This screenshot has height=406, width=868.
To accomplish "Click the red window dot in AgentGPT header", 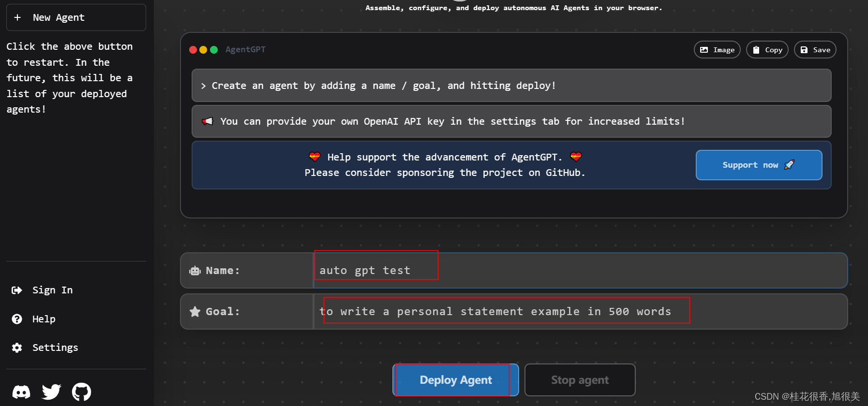I will [x=193, y=50].
